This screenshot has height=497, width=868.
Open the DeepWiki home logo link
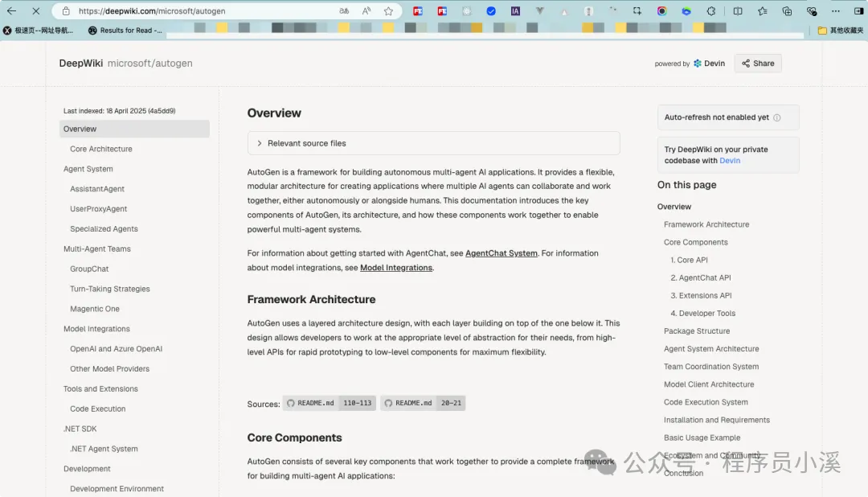coord(81,64)
